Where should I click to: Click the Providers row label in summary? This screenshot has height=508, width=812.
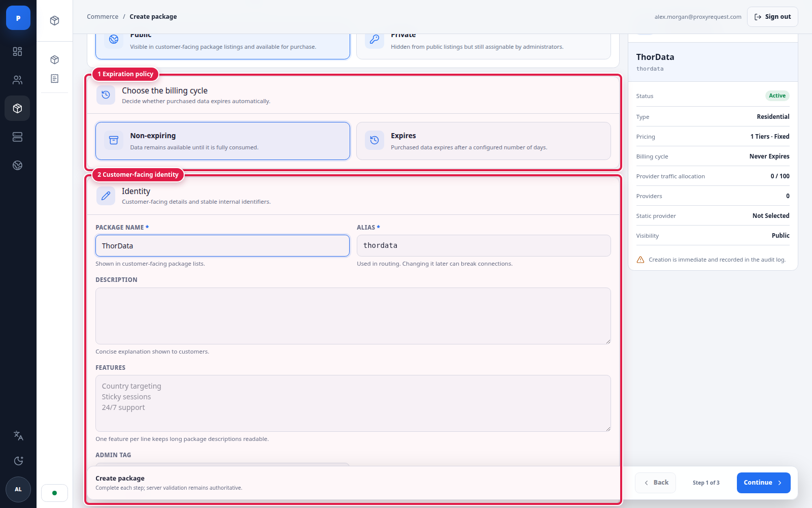point(649,196)
